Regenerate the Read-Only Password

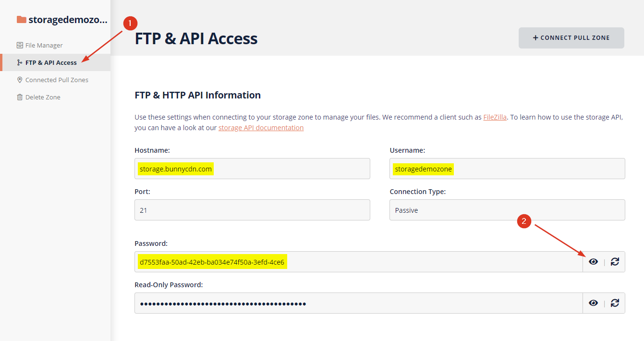coord(615,303)
